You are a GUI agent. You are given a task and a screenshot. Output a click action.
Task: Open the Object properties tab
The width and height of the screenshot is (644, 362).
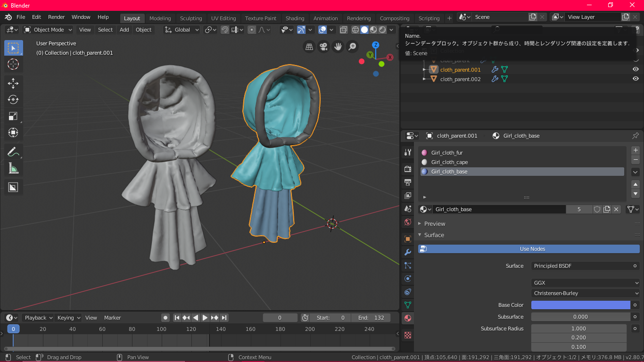point(408,239)
